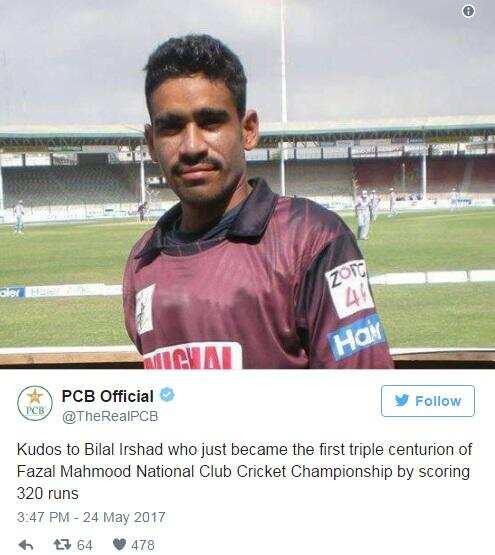Click the 3:47 PM time text

point(43,517)
